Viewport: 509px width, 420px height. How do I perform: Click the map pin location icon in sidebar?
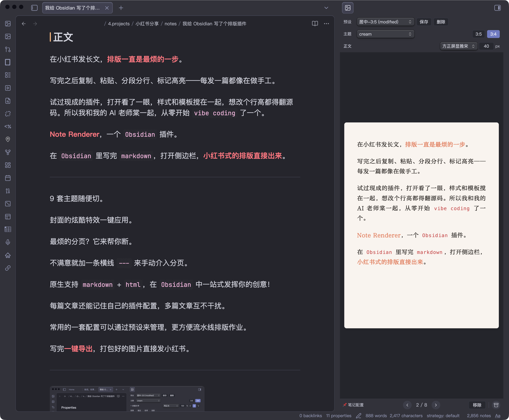coord(8,139)
